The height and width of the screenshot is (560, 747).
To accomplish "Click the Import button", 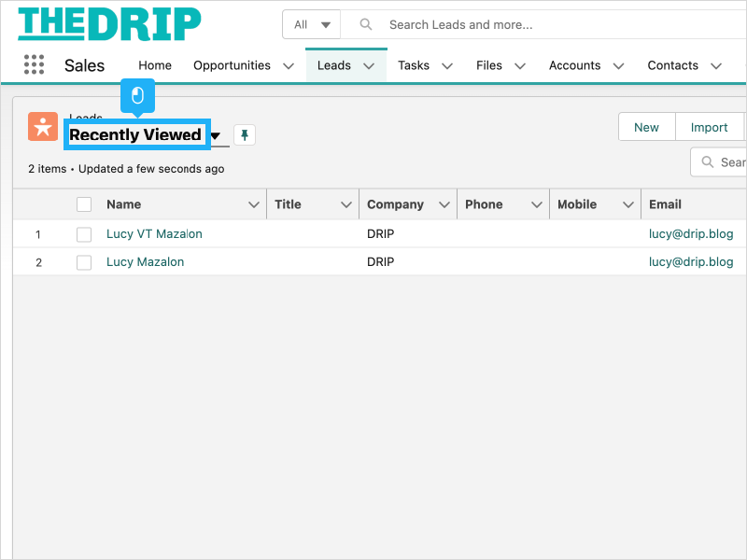I will tap(709, 127).
